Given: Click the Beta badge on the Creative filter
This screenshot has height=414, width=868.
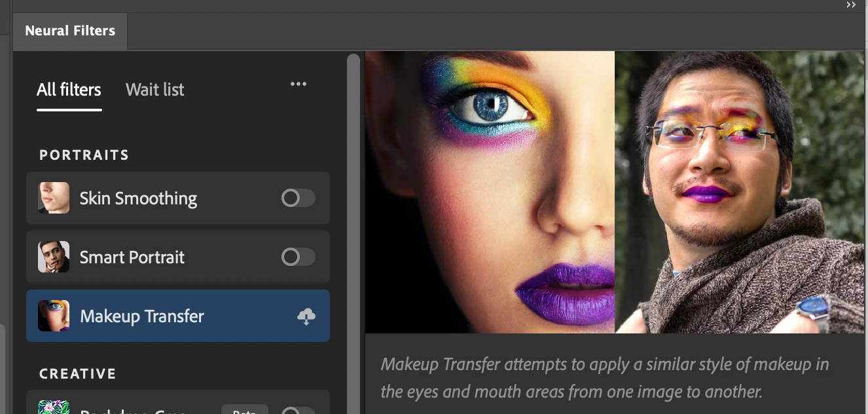Looking at the screenshot, I should click(245, 410).
